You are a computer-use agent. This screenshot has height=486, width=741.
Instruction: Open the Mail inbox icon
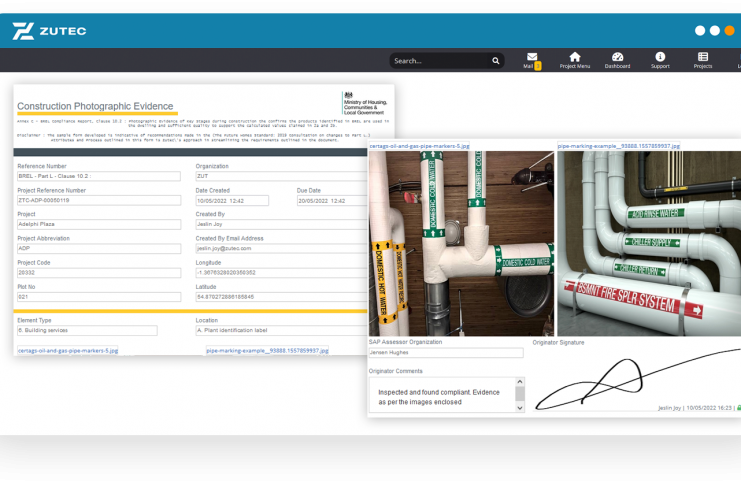[x=531, y=57]
